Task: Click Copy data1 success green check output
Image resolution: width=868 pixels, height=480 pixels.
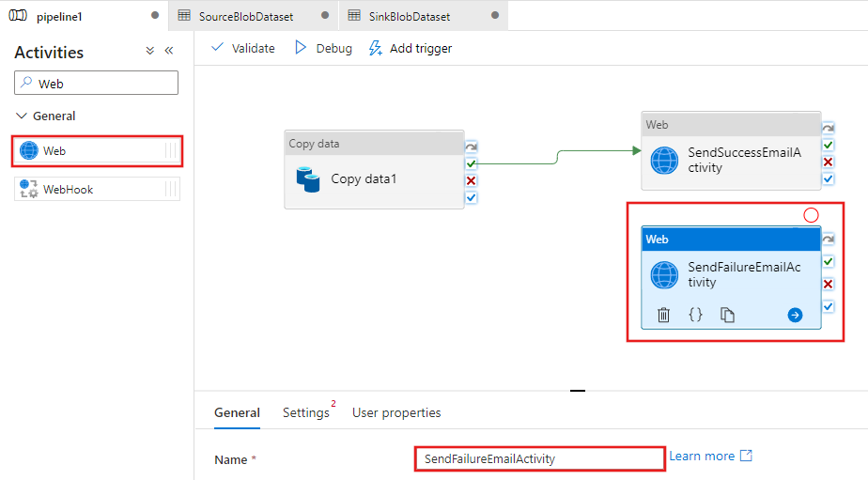Action: click(x=471, y=163)
